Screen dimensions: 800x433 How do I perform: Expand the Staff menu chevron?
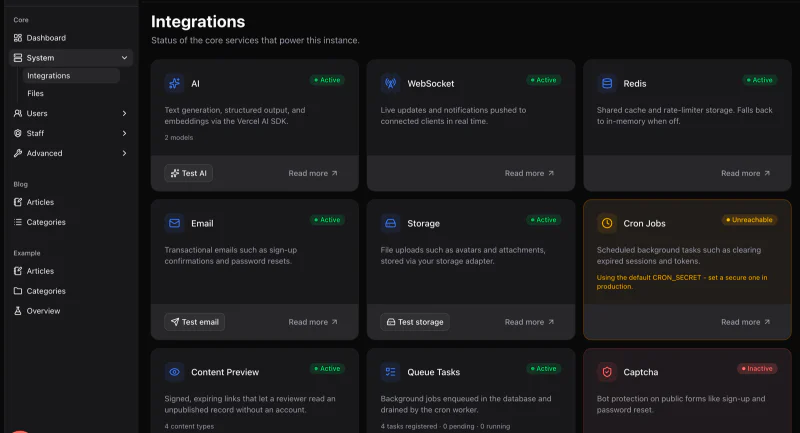124,133
